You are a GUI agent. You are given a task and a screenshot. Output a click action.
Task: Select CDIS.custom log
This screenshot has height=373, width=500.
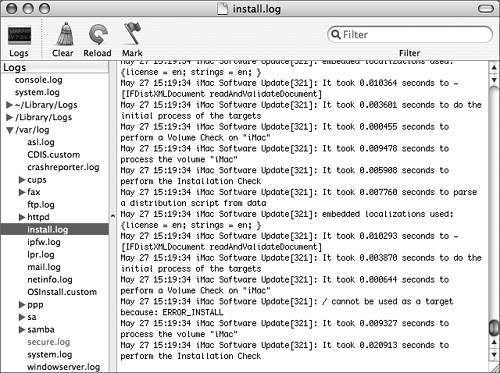point(54,155)
